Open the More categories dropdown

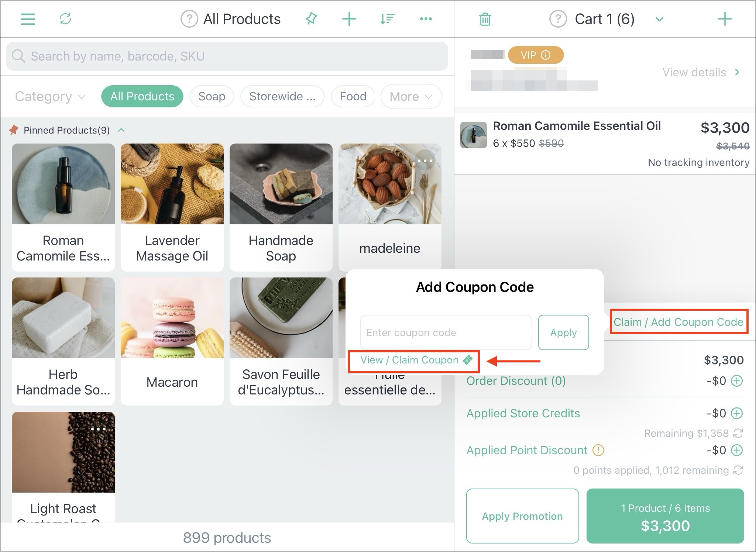click(x=411, y=97)
